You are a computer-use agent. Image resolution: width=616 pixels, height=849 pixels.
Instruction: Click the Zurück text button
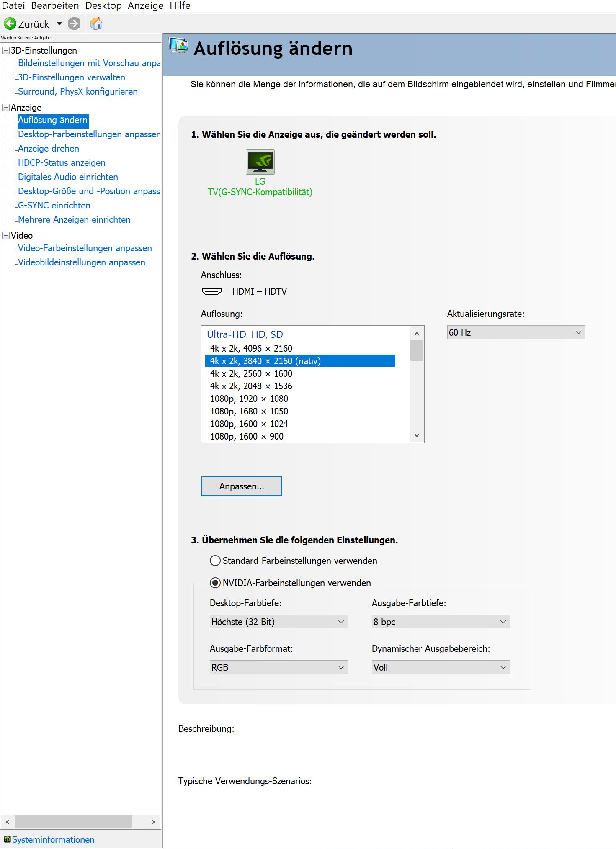coord(34,24)
